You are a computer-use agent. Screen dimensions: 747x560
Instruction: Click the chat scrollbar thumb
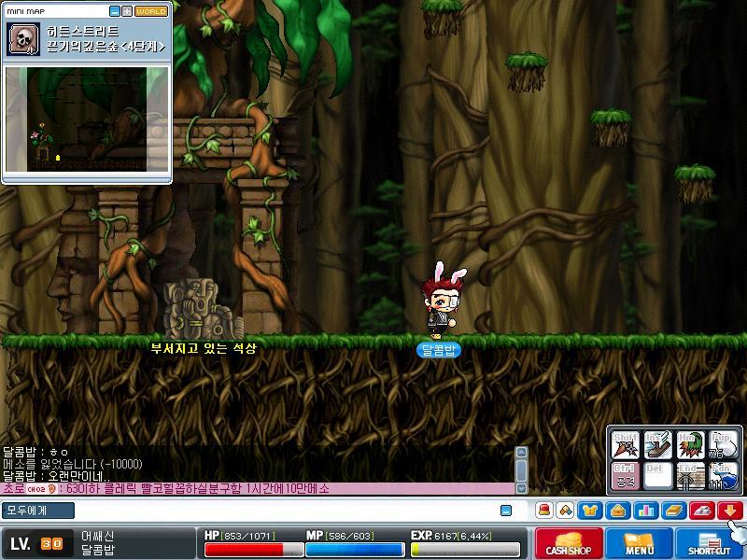[522, 470]
